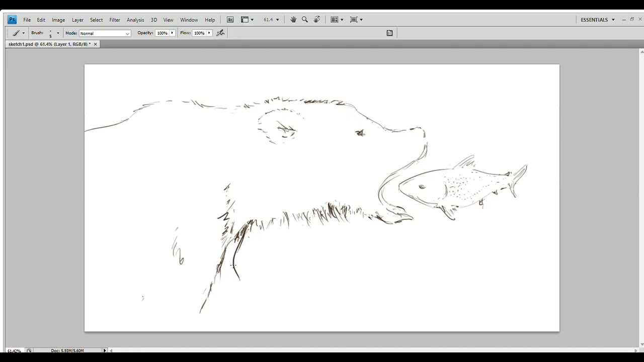Open the Filter menu
The width and height of the screenshot is (644, 362).
(x=115, y=20)
